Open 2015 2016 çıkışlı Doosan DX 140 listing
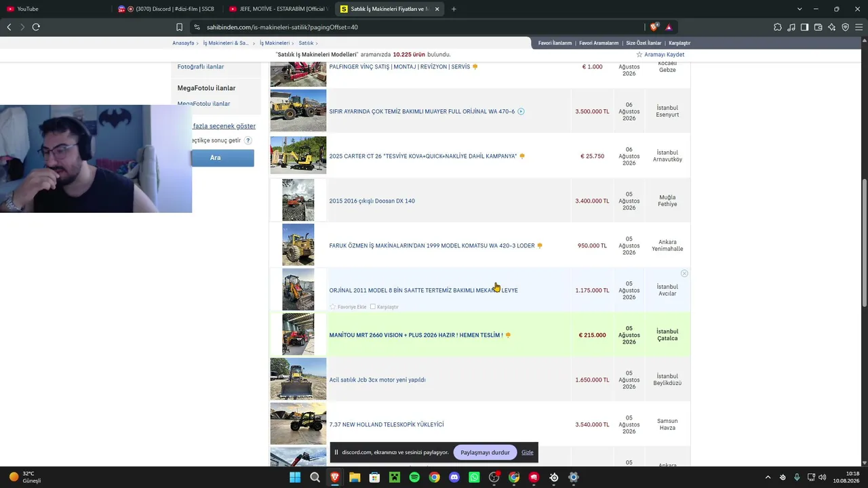 pyautogui.click(x=372, y=201)
